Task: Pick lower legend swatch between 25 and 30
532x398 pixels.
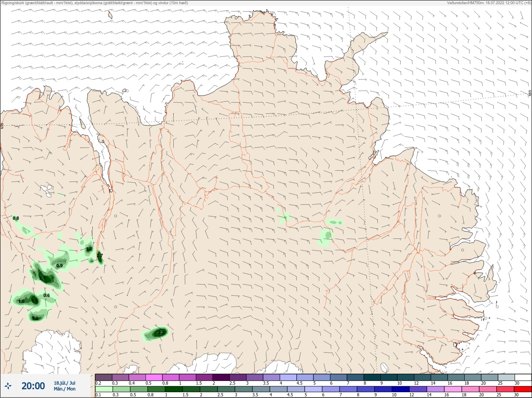Action: [x=506, y=389]
